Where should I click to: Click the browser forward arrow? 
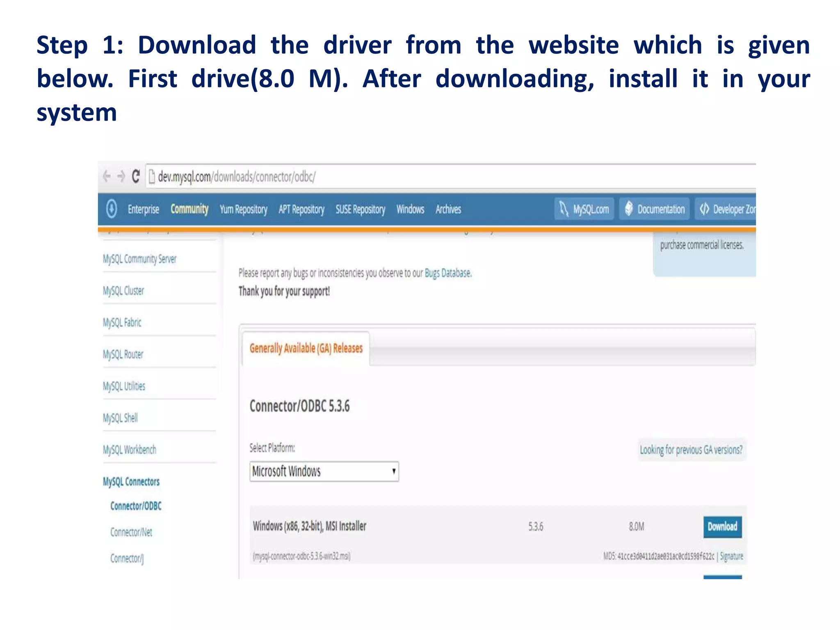[121, 176]
